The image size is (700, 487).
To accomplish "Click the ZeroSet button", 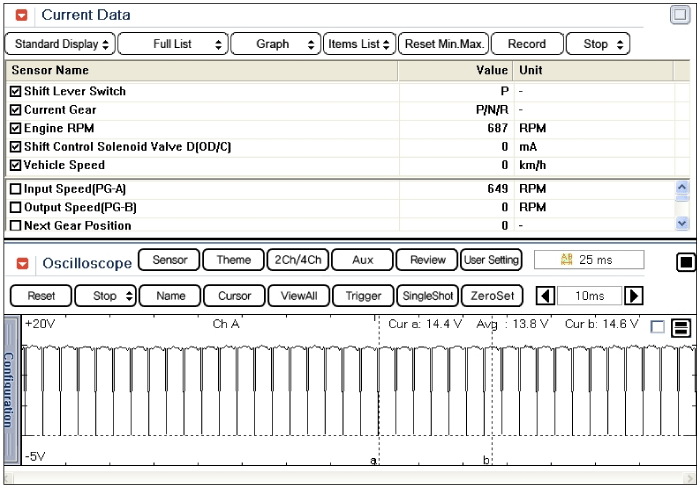I will (492, 296).
